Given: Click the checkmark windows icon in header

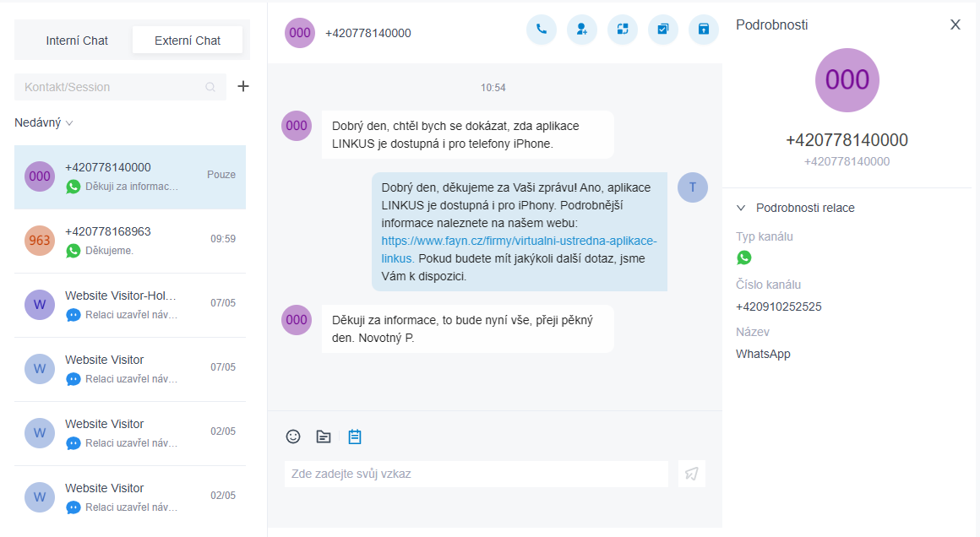Looking at the screenshot, I should tap(663, 30).
